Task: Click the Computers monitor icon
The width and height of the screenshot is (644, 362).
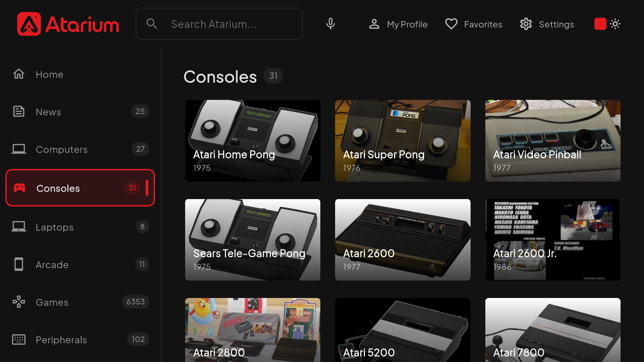Action: [x=19, y=149]
